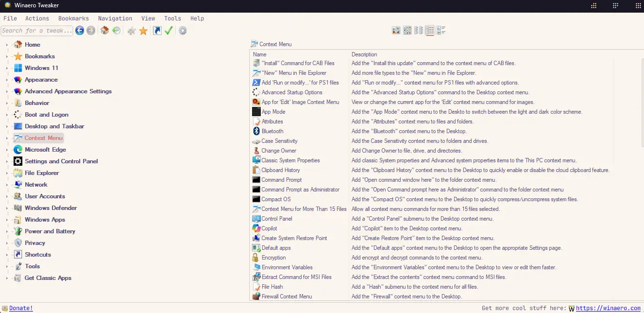The image size is (644, 313).
Task: Expand the Bookmarks tree node arrow
Action: 7,56
